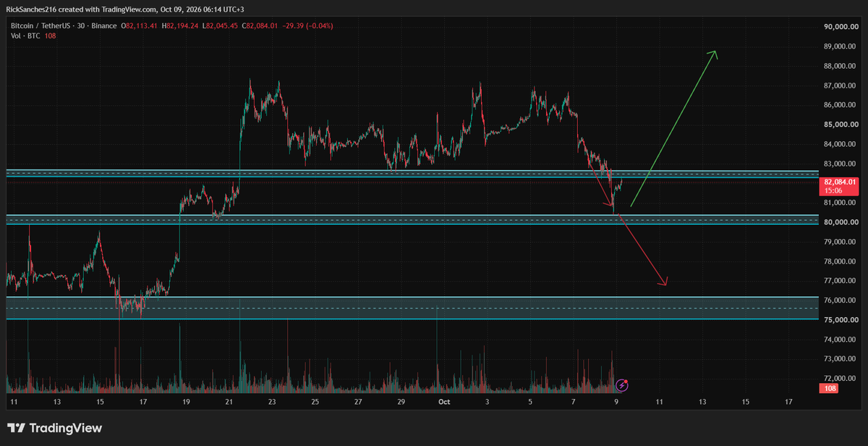Click the date label 23 on time axis
The width and height of the screenshot is (868, 446).
click(272, 401)
